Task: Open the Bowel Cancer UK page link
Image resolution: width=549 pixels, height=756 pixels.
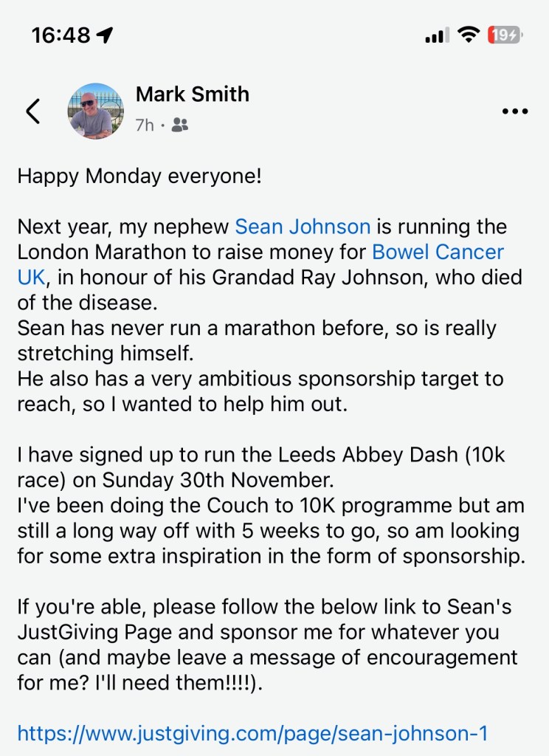Action: coord(438,252)
